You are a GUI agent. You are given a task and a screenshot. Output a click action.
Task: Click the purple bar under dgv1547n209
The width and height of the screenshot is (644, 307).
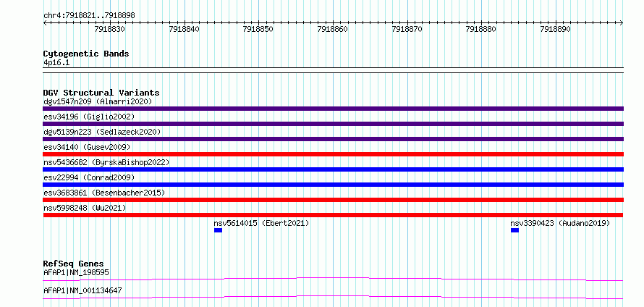click(333, 109)
